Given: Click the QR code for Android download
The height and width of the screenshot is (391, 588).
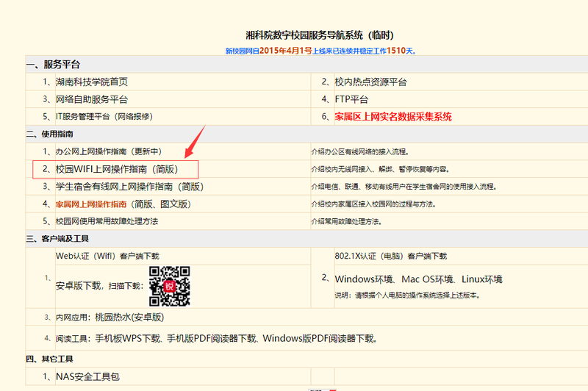Looking at the screenshot, I should click(x=170, y=285).
